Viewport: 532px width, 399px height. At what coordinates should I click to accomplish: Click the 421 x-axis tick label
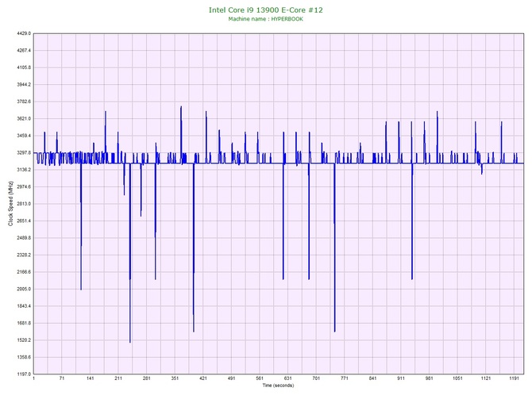point(203,378)
